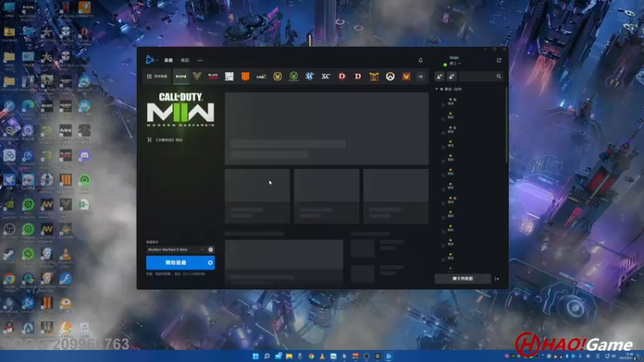Open the Modern Warfare II Beta version dropdown
This screenshot has width=644, height=362.
175,249
